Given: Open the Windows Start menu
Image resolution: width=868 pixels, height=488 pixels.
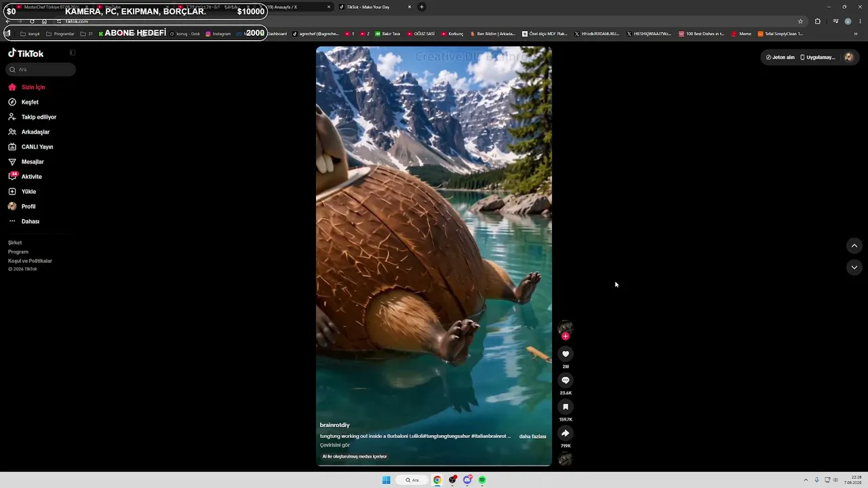Looking at the screenshot, I should point(386,480).
